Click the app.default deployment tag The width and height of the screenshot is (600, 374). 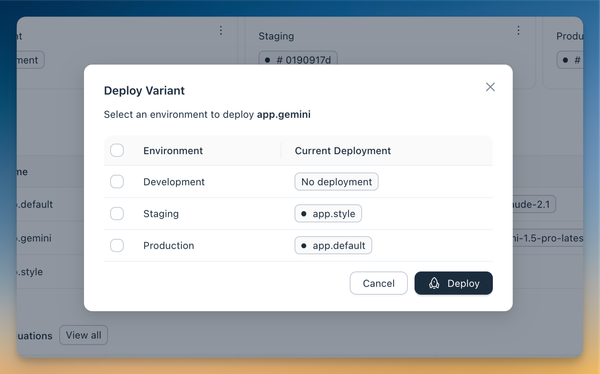[333, 245]
